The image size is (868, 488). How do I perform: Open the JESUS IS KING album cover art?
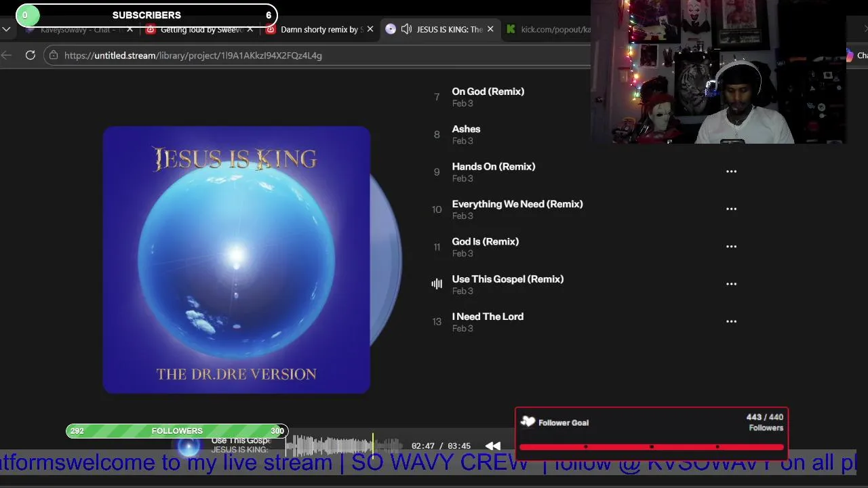[237, 260]
